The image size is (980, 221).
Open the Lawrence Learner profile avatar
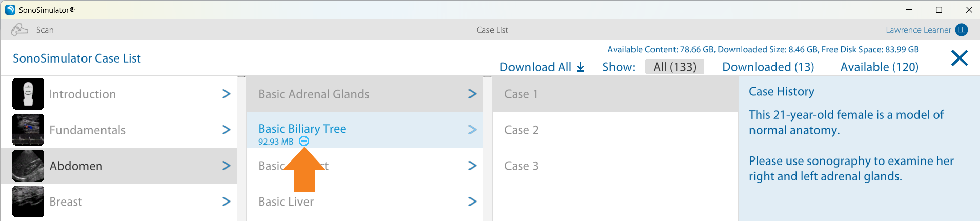[x=962, y=30]
